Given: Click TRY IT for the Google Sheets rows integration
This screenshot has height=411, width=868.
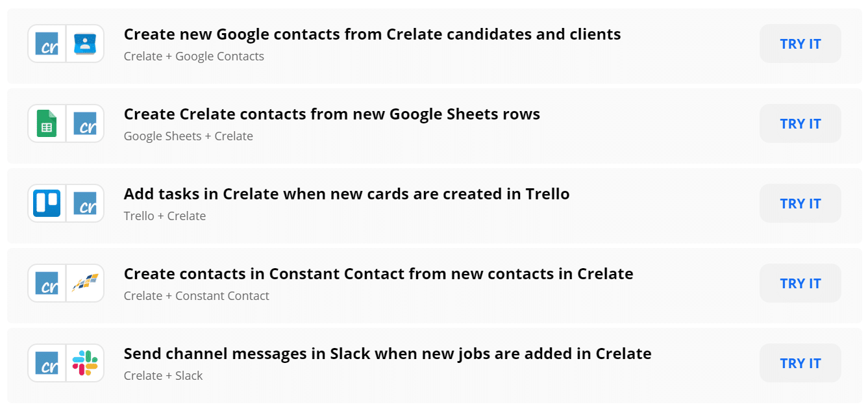Looking at the screenshot, I should click(x=800, y=123).
